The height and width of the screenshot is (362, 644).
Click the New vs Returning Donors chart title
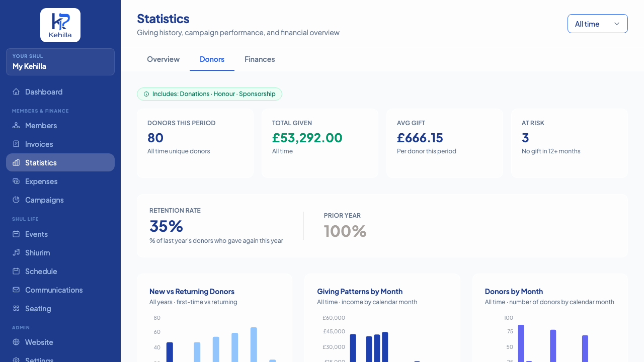click(x=192, y=292)
